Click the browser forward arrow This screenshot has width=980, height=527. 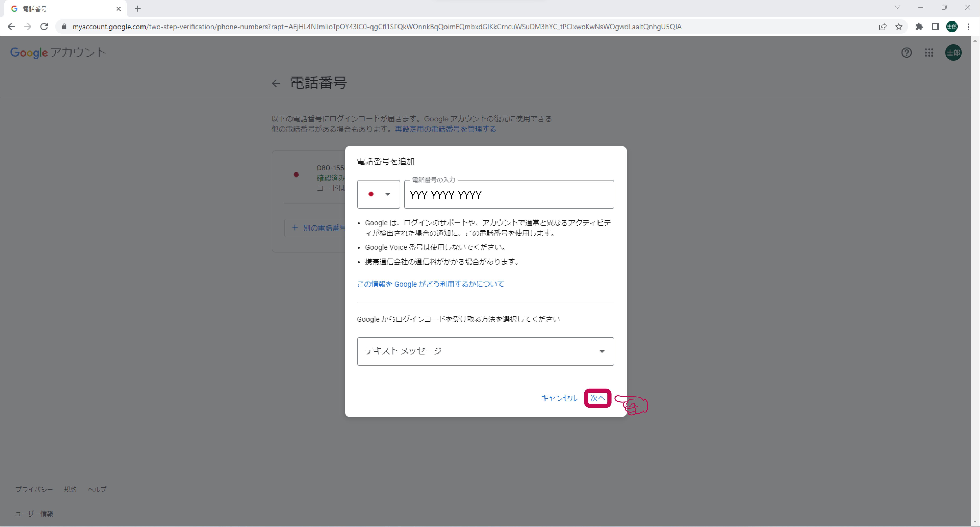click(x=27, y=27)
